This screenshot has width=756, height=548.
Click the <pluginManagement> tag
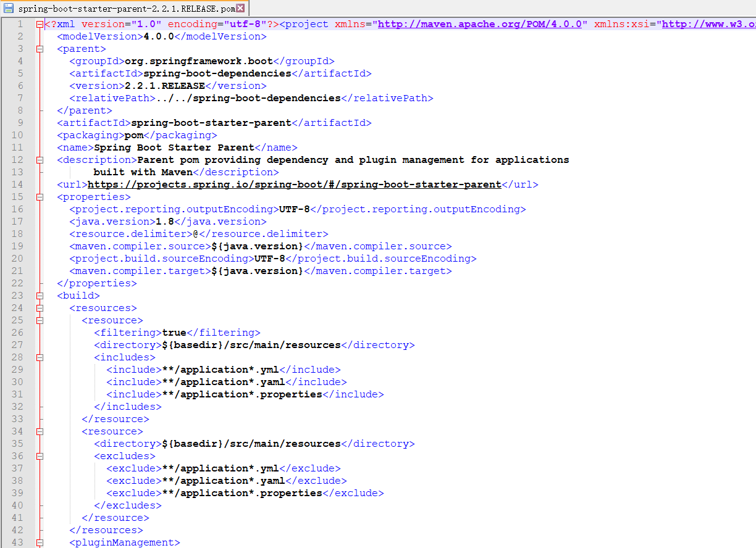pos(125,542)
